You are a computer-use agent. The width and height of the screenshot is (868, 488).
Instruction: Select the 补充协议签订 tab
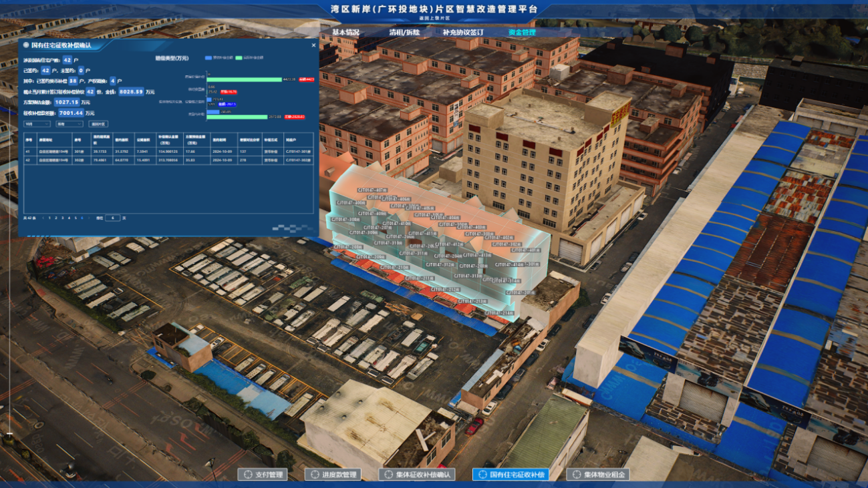click(462, 32)
